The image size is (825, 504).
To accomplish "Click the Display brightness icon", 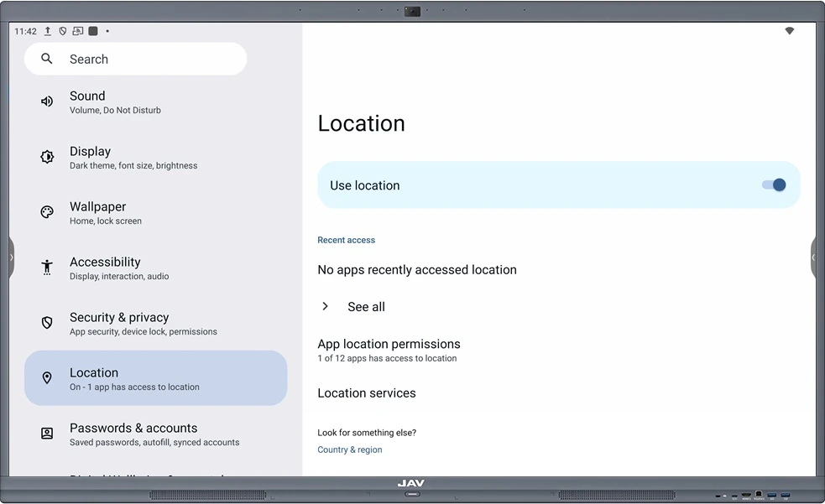I will (47, 157).
